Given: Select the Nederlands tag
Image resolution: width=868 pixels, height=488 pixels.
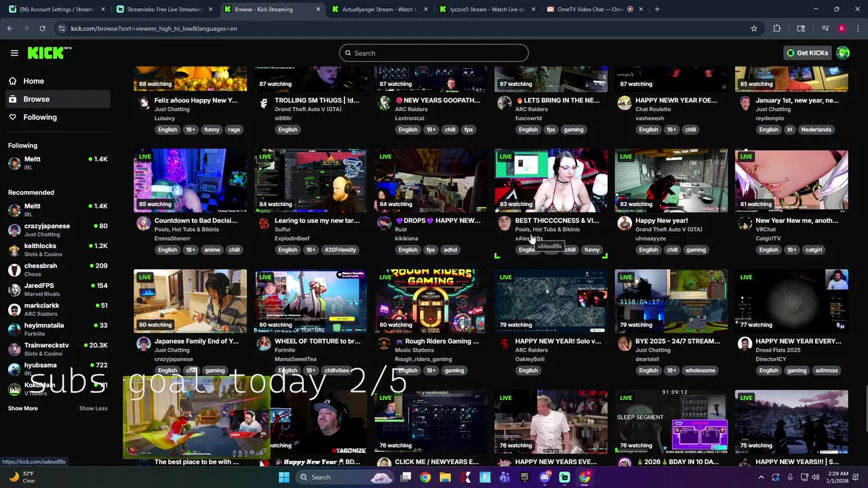Looking at the screenshot, I should click(816, 129).
